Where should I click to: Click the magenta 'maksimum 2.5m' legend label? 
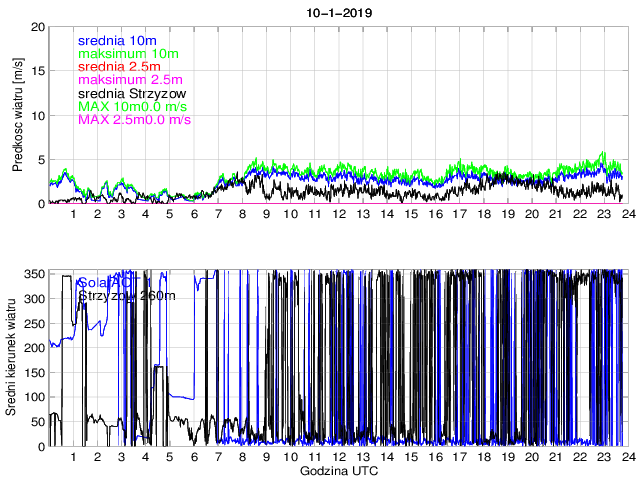pyautogui.click(x=130, y=79)
